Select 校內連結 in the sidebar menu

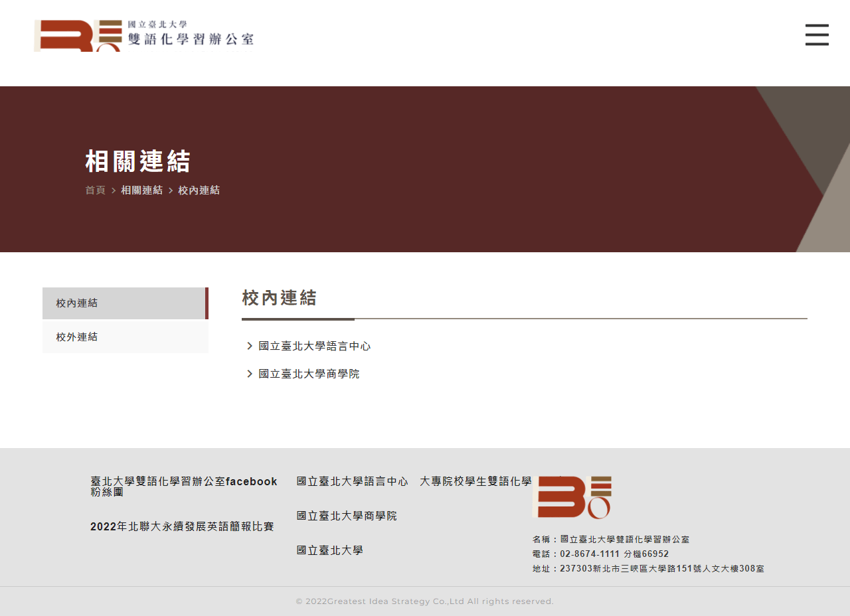pyautogui.click(x=126, y=303)
